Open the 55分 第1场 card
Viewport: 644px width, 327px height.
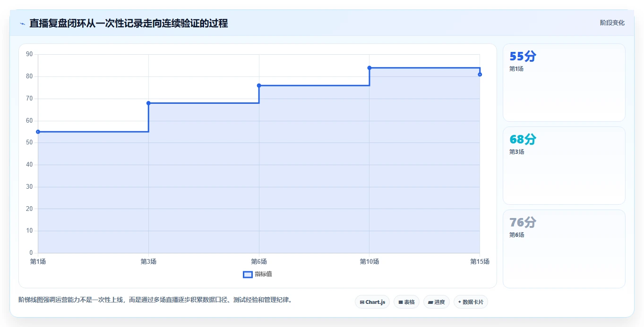coord(564,83)
